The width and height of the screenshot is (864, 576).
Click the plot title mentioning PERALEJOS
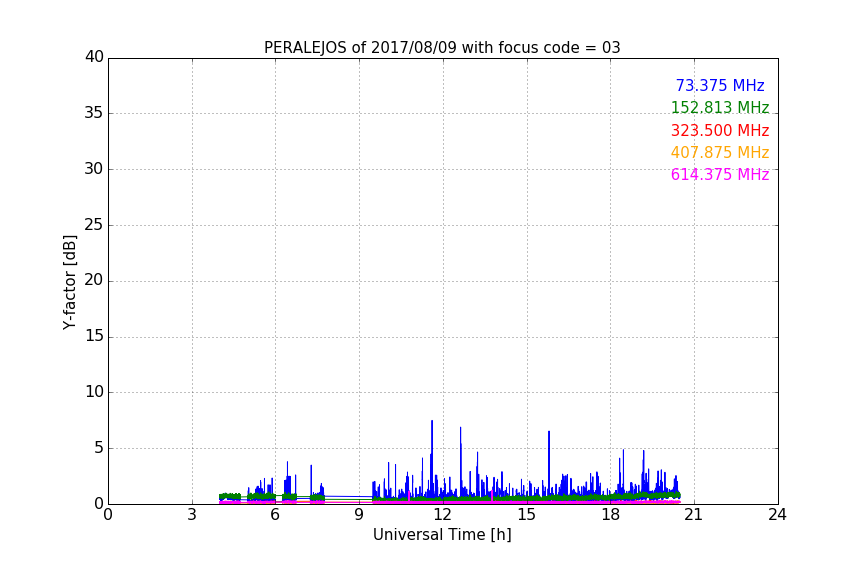[442, 48]
